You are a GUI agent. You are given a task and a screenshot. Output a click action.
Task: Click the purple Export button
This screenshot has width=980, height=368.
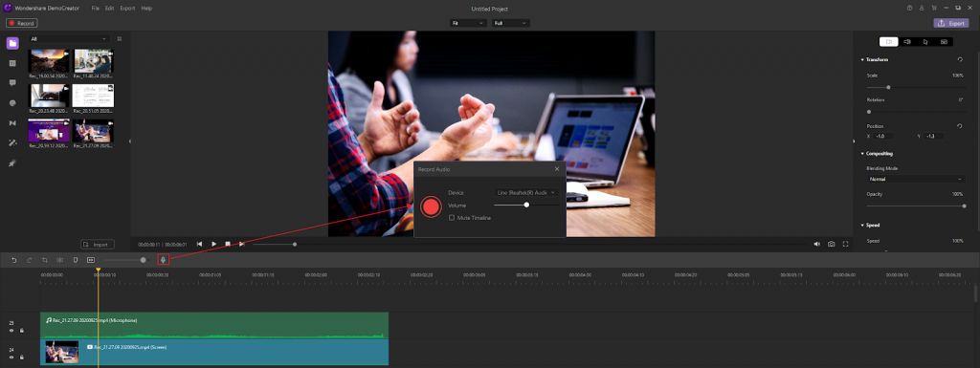click(x=951, y=23)
